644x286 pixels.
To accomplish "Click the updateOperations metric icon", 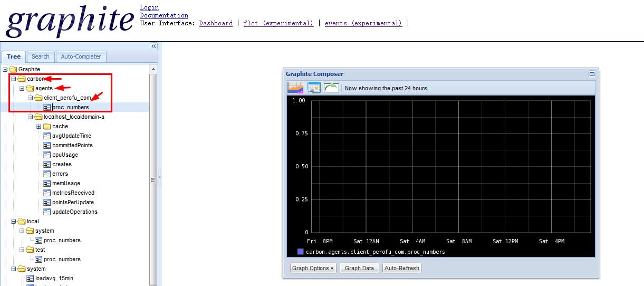I will [47, 212].
